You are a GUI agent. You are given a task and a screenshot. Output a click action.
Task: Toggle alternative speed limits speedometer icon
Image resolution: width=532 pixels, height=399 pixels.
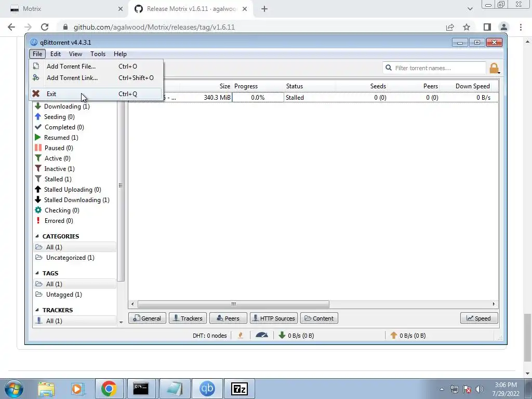tap(262, 336)
